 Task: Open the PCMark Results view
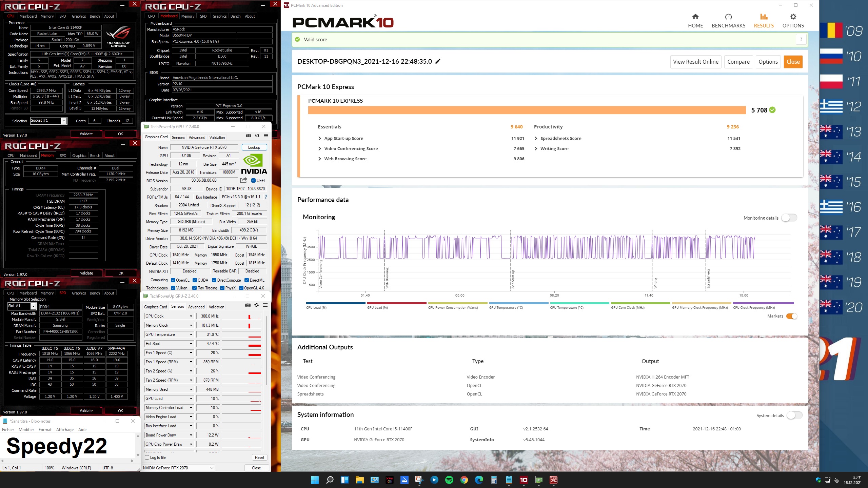[x=764, y=21]
